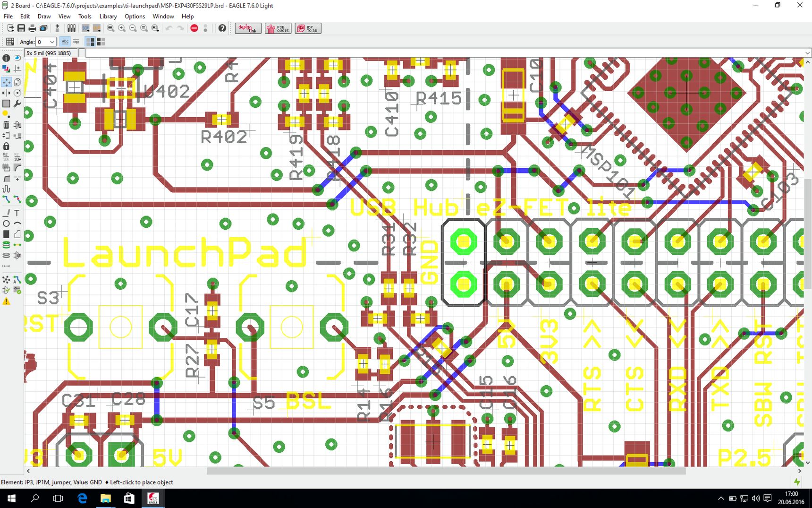
Task: Select the Text tool
Action: [x=17, y=213]
